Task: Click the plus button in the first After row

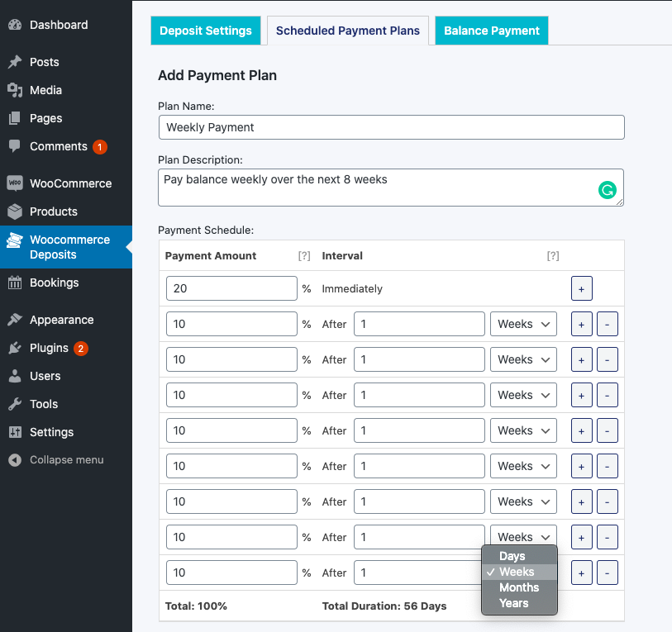Action: pos(582,325)
